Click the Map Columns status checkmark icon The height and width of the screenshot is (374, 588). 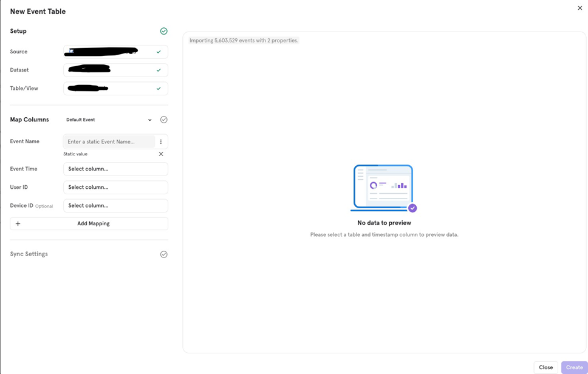(163, 119)
